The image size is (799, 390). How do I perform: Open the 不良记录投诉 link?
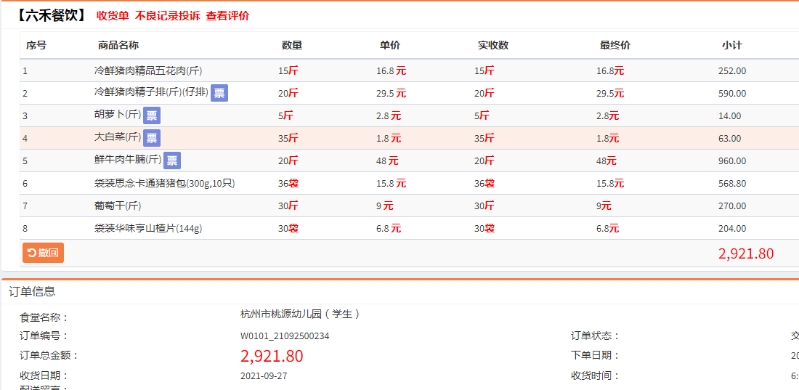[x=168, y=16]
